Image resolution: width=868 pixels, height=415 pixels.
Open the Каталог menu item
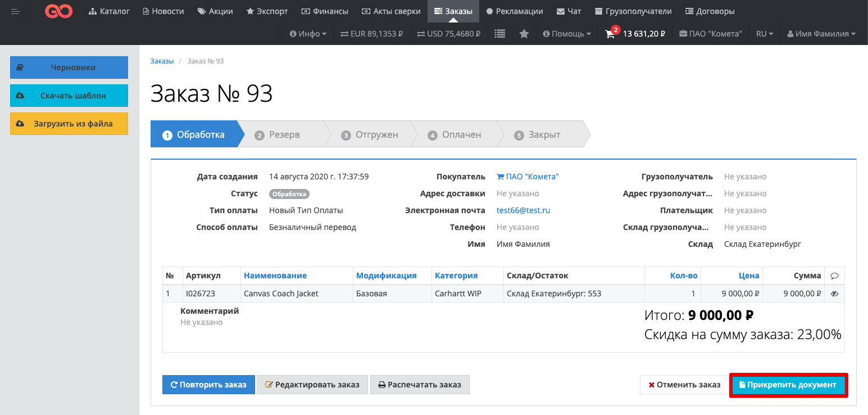point(109,11)
